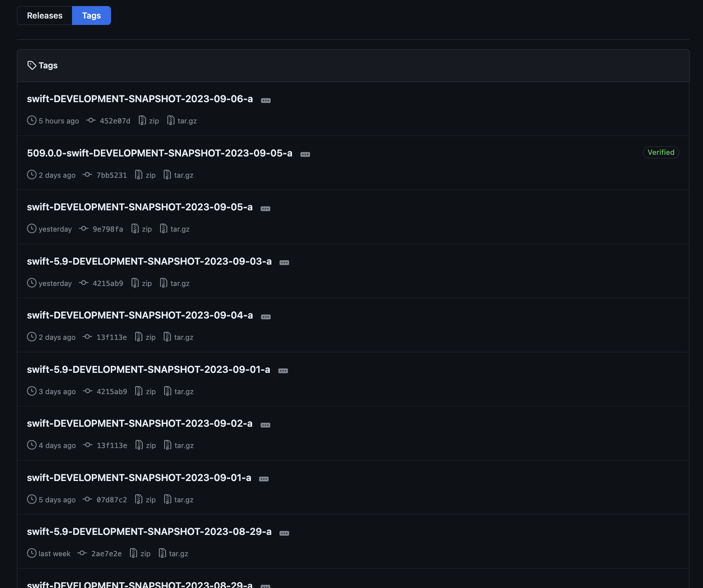Expand ellipsis for 509.0.0-swift-DEVELOPMENT-SNAPSHOT-2023-09-05-a
This screenshot has width=703, height=588.
(305, 154)
